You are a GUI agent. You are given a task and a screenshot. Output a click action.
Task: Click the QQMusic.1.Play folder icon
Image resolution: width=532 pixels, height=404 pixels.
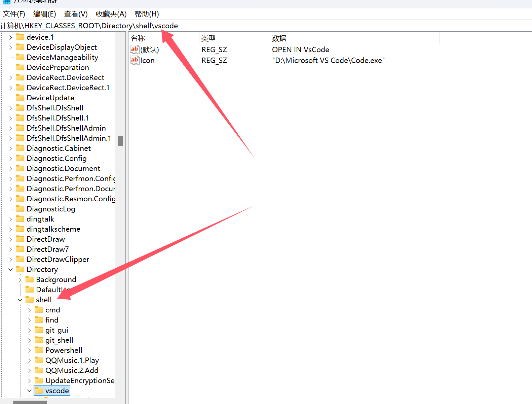pos(39,360)
